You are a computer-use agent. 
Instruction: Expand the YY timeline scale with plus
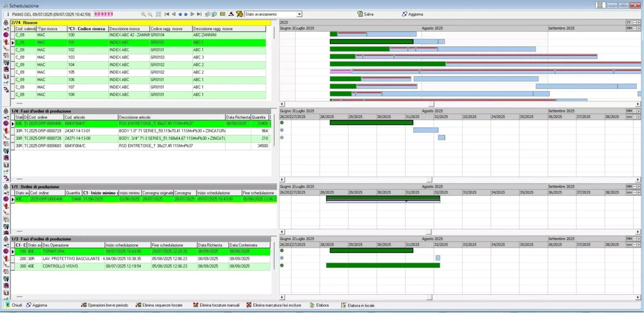click(639, 23)
